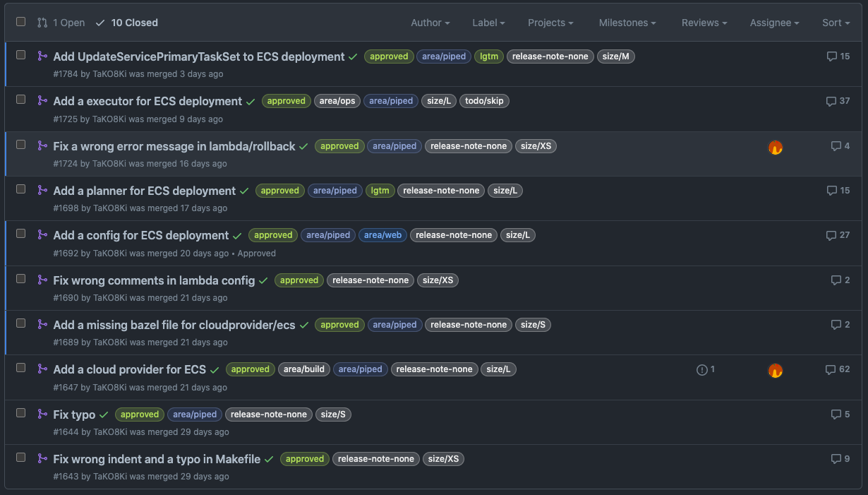Click the open pull request icon beside '1 Open'
This screenshot has width=868, height=495.
point(42,23)
